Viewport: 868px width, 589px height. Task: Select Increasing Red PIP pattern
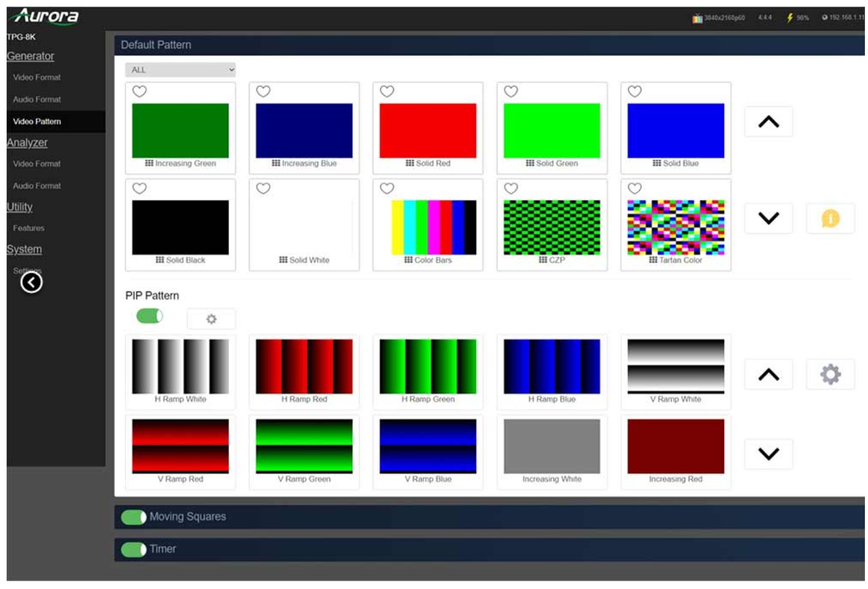[676, 446]
